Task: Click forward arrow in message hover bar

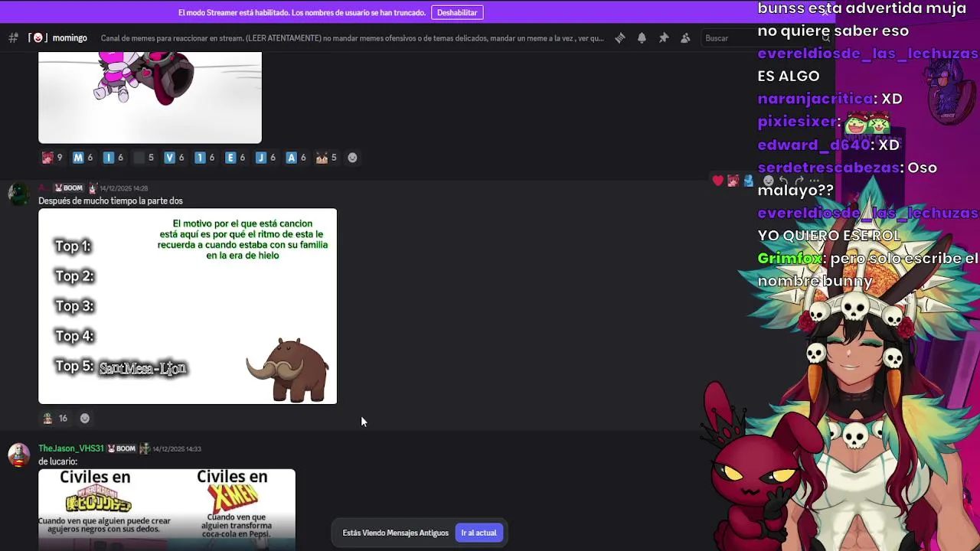Action: tap(798, 181)
